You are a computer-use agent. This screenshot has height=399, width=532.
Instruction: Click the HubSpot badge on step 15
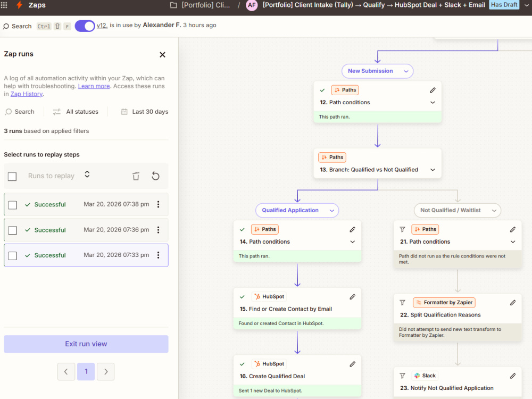(269, 296)
